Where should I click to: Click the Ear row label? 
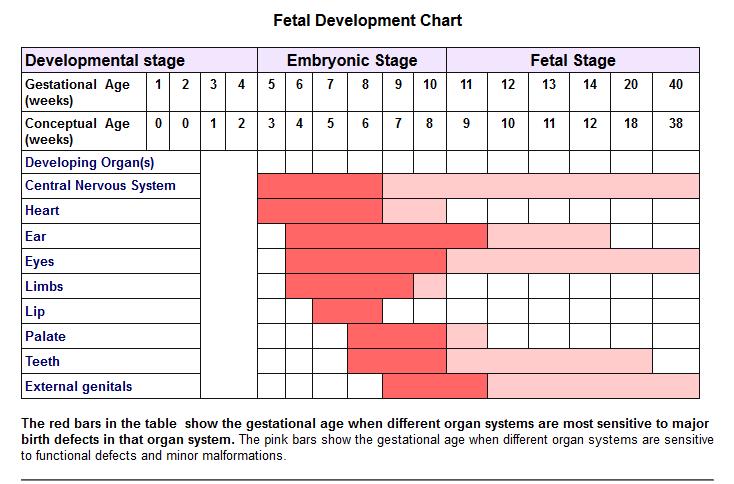(x=36, y=237)
